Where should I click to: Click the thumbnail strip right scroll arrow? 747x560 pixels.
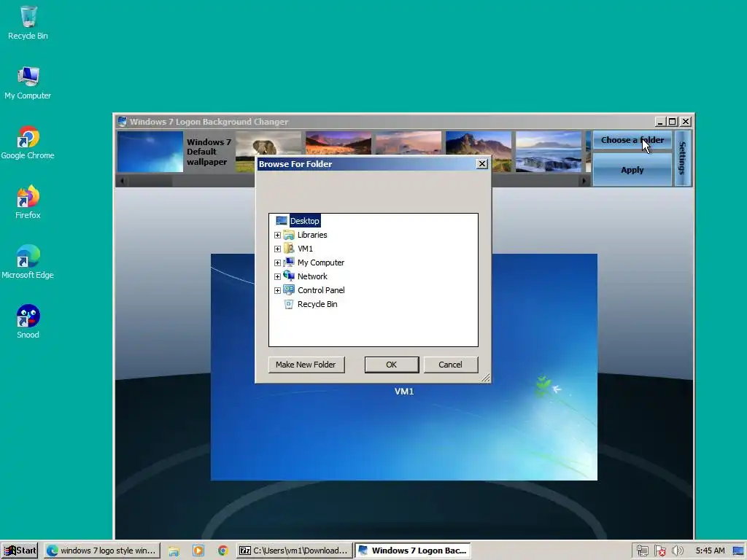coord(584,181)
